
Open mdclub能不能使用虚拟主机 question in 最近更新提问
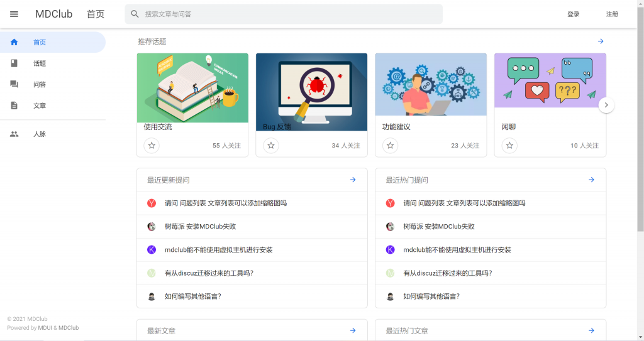(x=252, y=249)
